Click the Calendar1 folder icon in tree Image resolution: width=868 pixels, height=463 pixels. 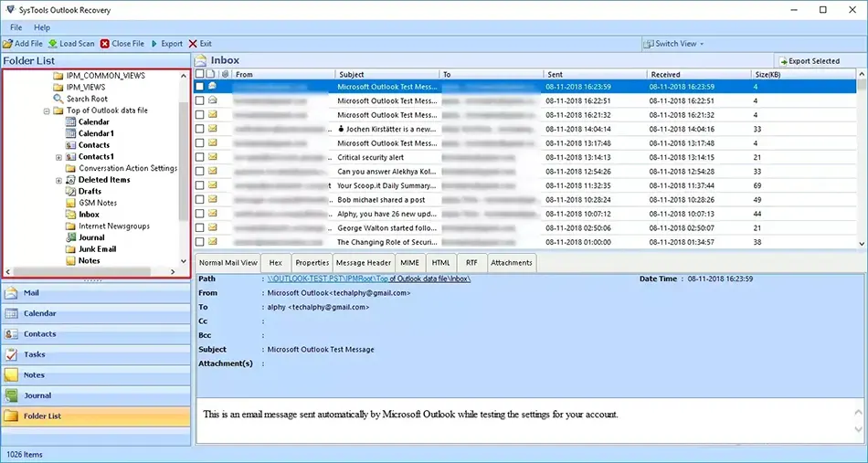(x=70, y=133)
